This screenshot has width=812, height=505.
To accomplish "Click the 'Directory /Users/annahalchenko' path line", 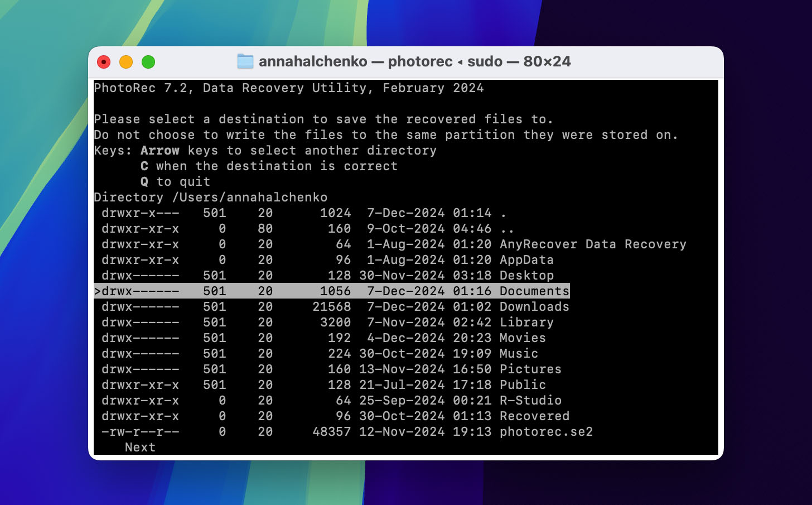I will [x=211, y=198].
